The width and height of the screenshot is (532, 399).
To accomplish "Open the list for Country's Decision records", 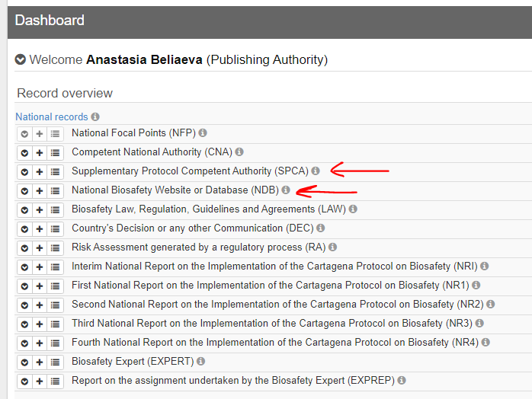I will pyautogui.click(x=55, y=228).
